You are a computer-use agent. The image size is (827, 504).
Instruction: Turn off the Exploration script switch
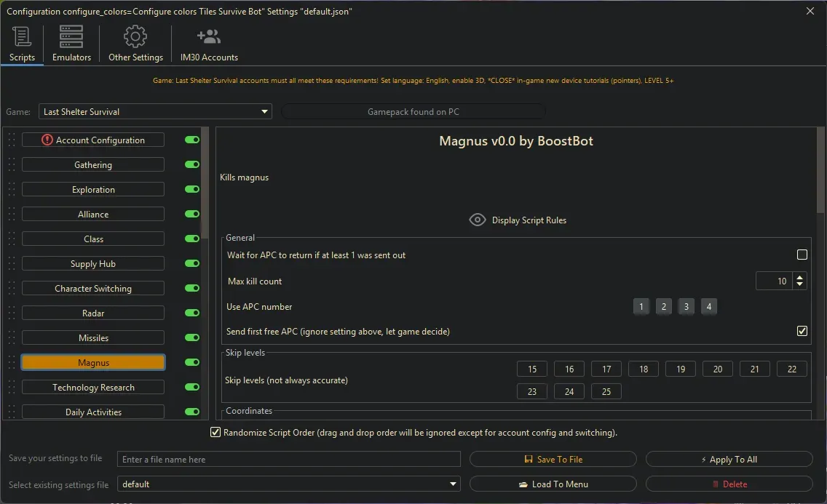192,189
